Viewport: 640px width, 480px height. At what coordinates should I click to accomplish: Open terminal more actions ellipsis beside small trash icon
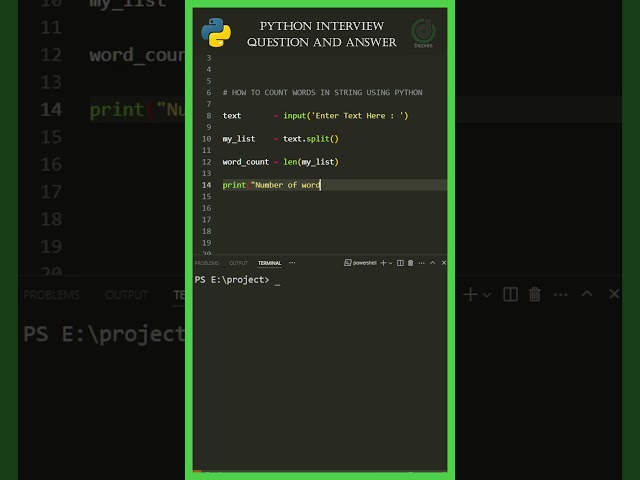pyautogui.click(x=422, y=263)
